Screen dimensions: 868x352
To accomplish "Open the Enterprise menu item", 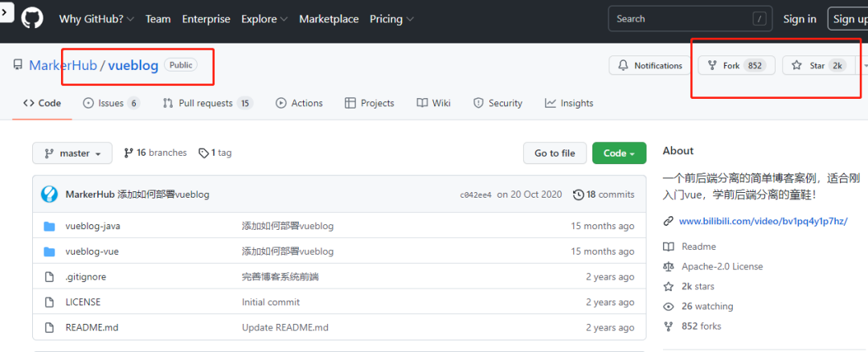I will [x=206, y=18].
